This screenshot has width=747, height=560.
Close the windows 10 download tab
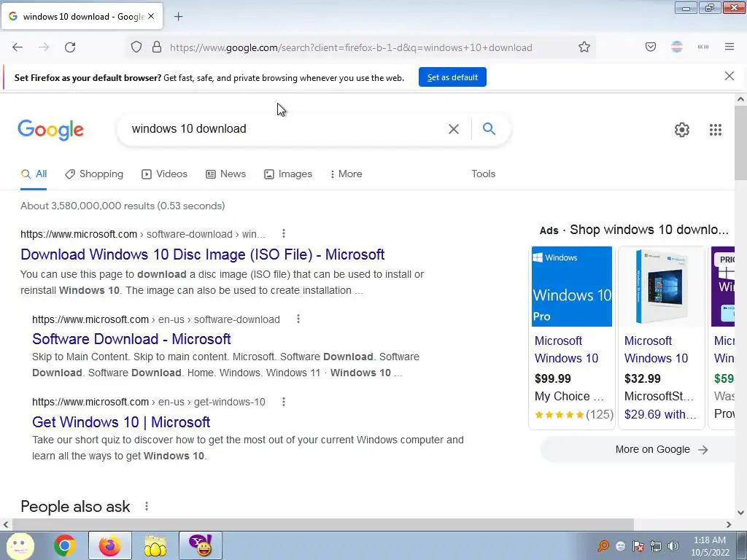pyautogui.click(x=151, y=16)
